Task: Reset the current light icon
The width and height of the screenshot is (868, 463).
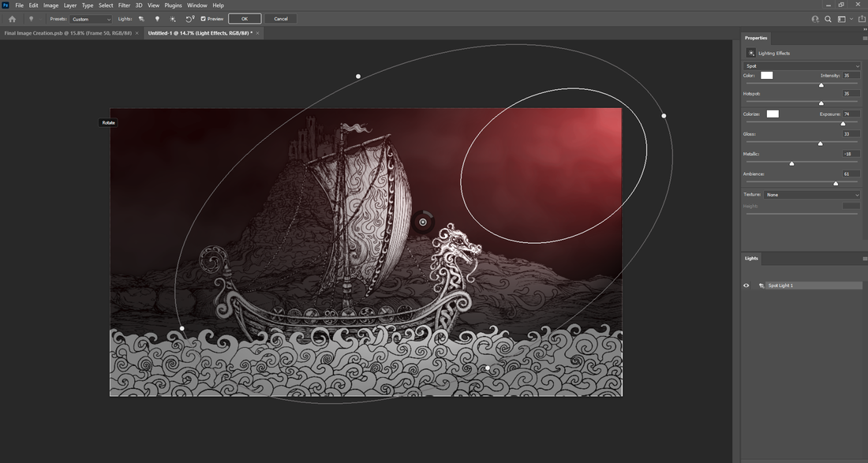Action: [x=190, y=19]
